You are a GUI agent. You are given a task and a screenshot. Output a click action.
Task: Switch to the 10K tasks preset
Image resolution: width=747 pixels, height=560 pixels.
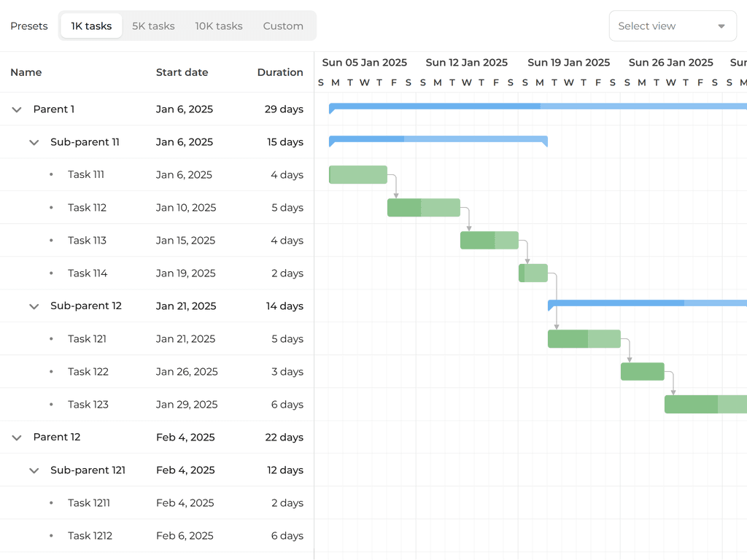point(219,26)
